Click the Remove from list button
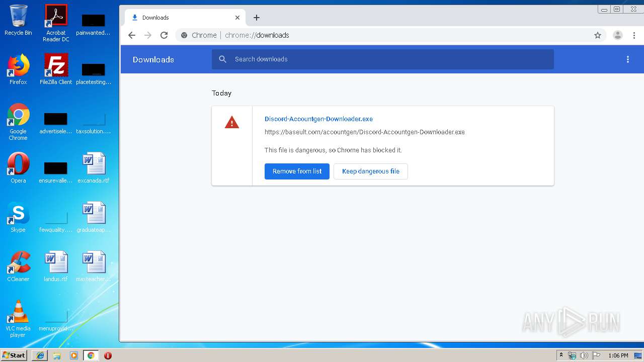 tap(297, 171)
